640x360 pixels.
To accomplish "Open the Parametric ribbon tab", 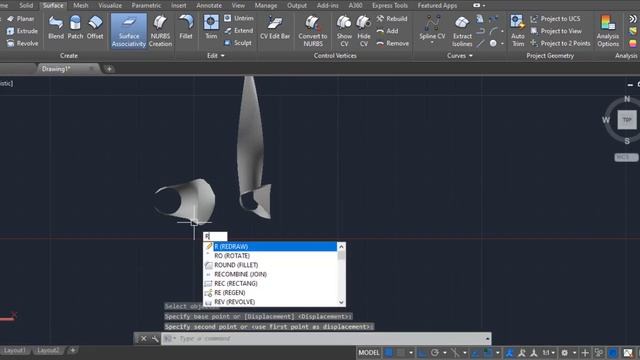I will point(146,6).
